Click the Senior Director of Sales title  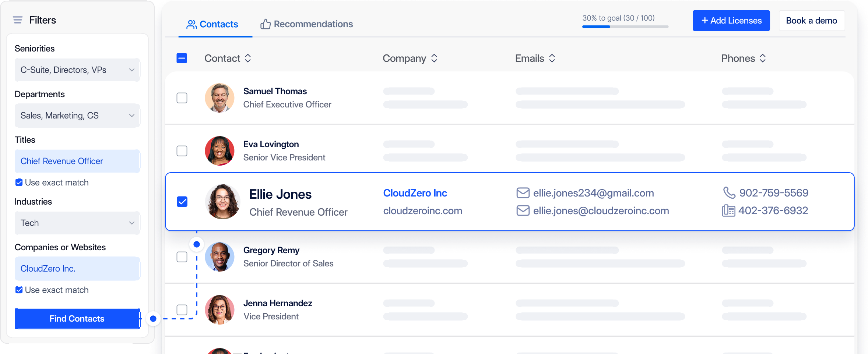pyautogui.click(x=288, y=263)
